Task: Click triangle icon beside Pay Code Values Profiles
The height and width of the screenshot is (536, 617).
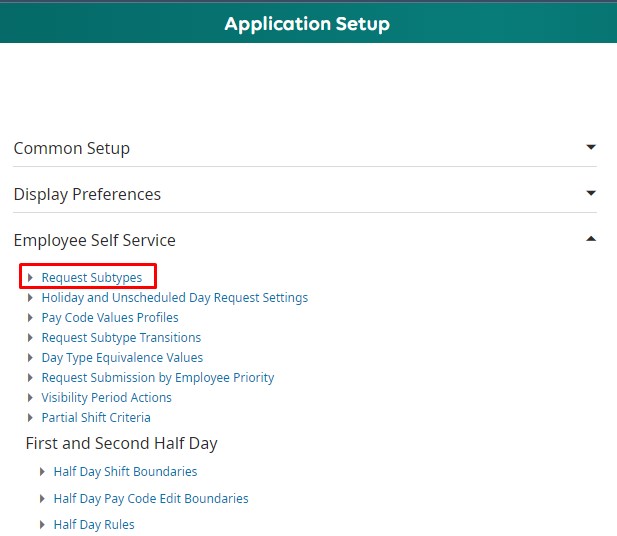Action: coord(30,318)
